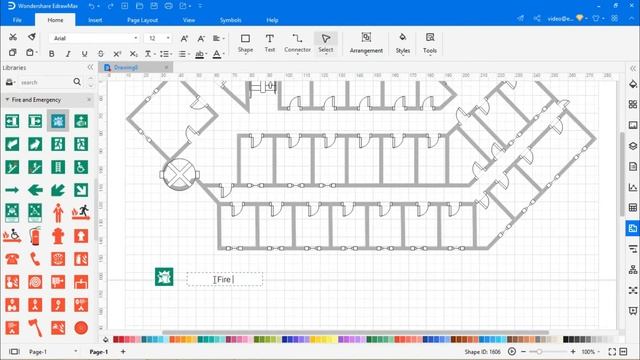Switch to the Home tab
Image resolution: width=640 pixels, height=360 pixels.
[x=55, y=20]
